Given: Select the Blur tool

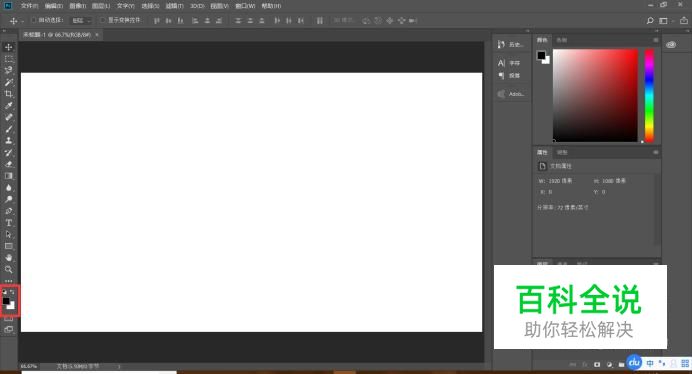Looking at the screenshot, I should click(x=8, y=187).
